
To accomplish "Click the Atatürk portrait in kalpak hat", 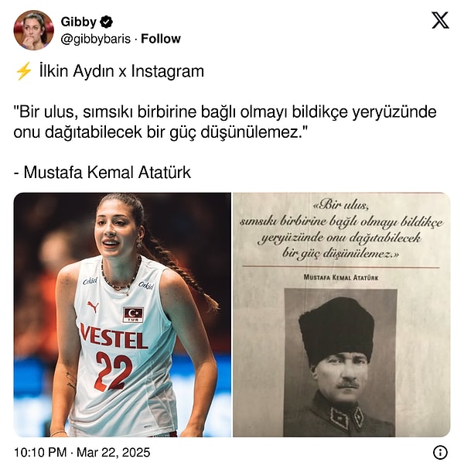I will click(x=340, y=363).
